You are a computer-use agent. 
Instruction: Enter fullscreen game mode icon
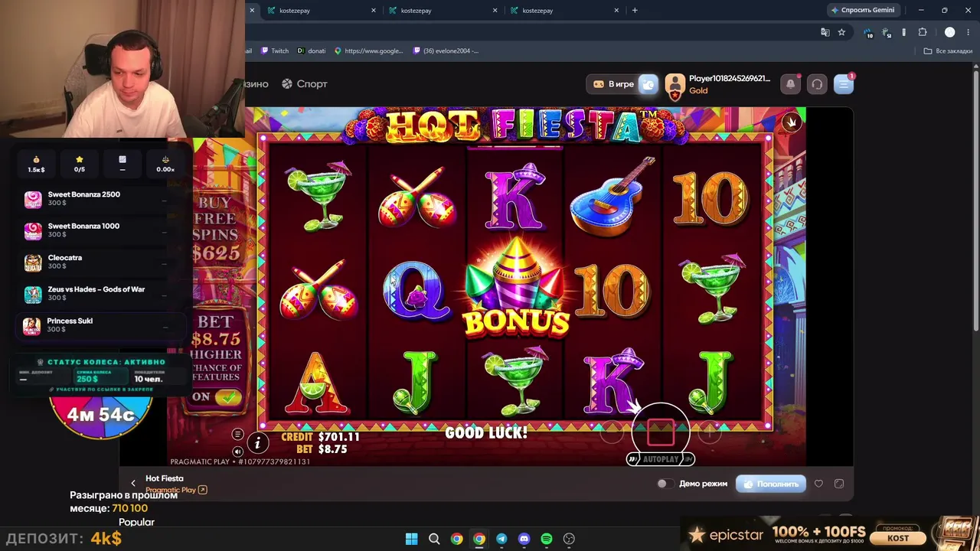point(839,484)
